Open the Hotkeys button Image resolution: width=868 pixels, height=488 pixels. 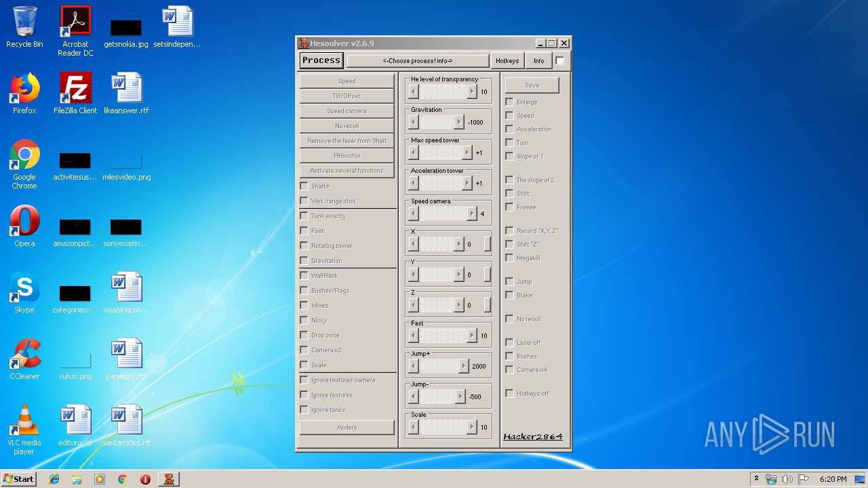[x=507, y=61]
